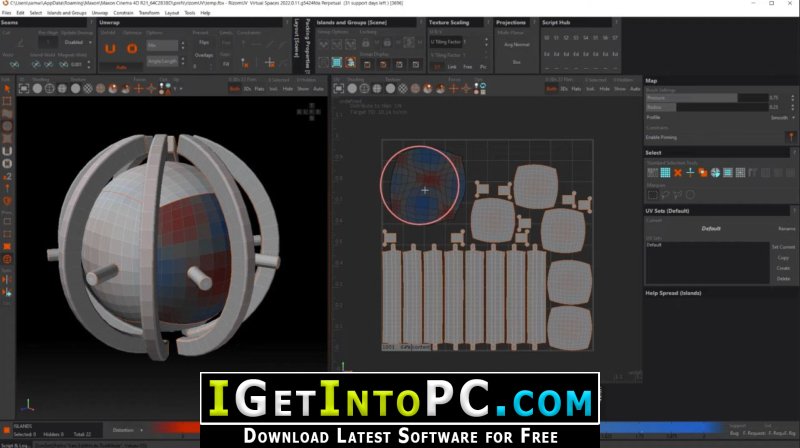Viewport: 800px width, 448px height.
Task: Click the orange X icon in Select panel
Action: click(678, 173)
